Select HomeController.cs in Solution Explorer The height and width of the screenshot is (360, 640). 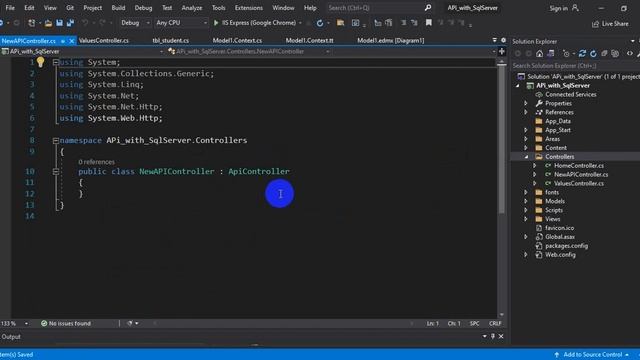[579, 166]
